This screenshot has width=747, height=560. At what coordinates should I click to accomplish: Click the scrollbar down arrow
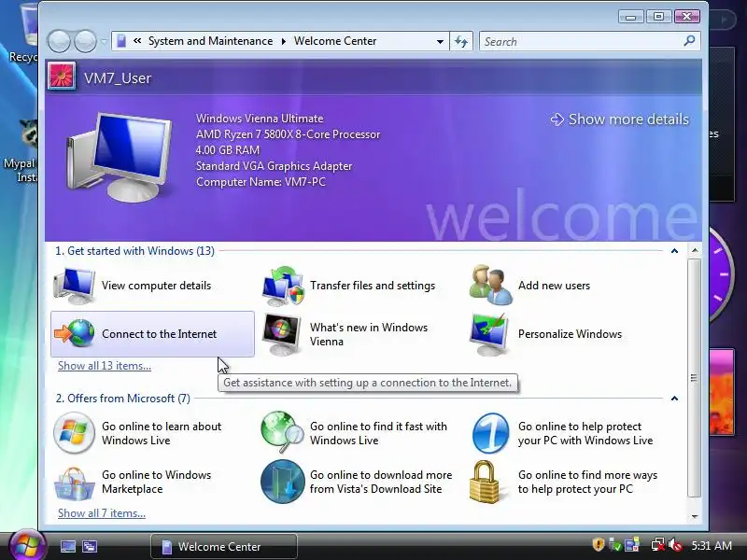point(695,517)
